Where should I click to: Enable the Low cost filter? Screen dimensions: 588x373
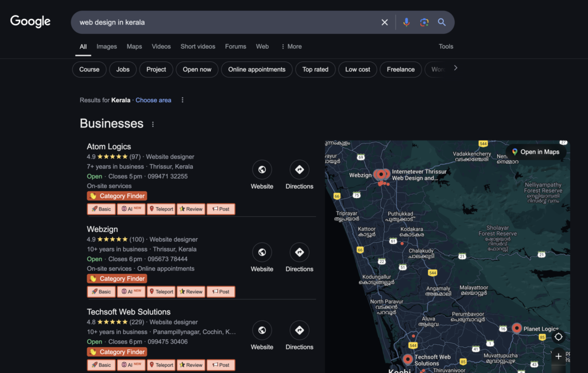(x=358, y=69)
